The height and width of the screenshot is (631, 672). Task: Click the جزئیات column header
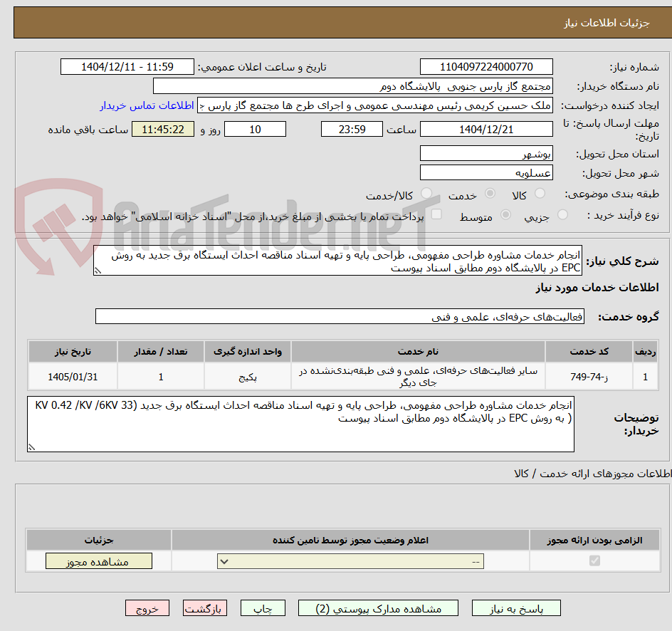98,540
